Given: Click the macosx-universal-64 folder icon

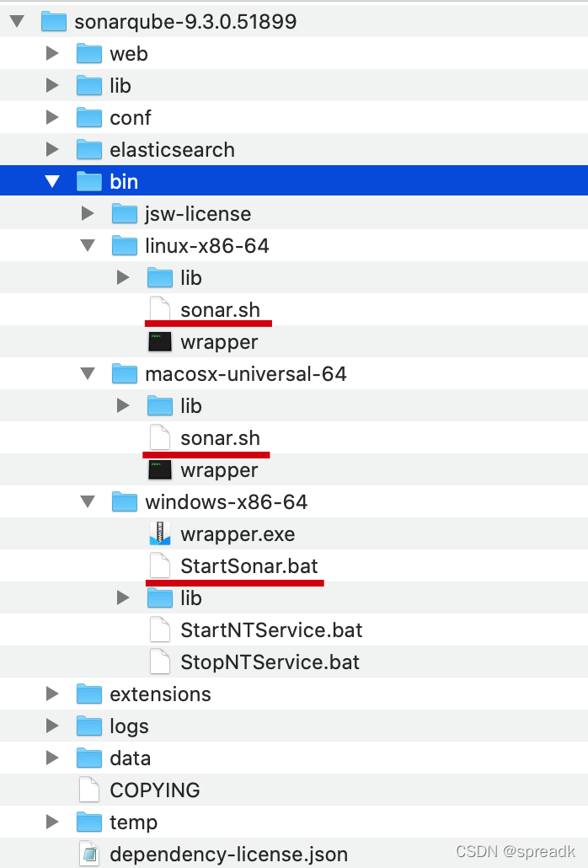Looking at the screenshot, I should [x=125, y=374].
